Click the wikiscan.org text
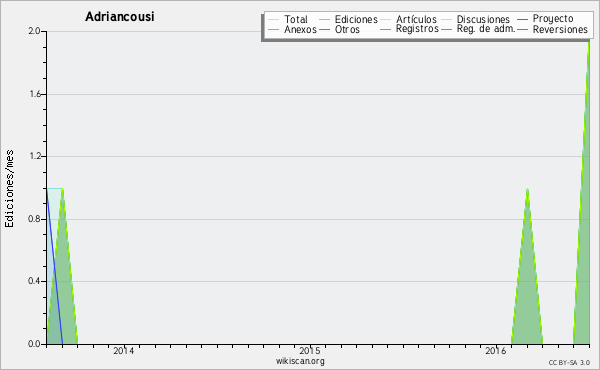 pyautogui.click(x=300, y=361)
